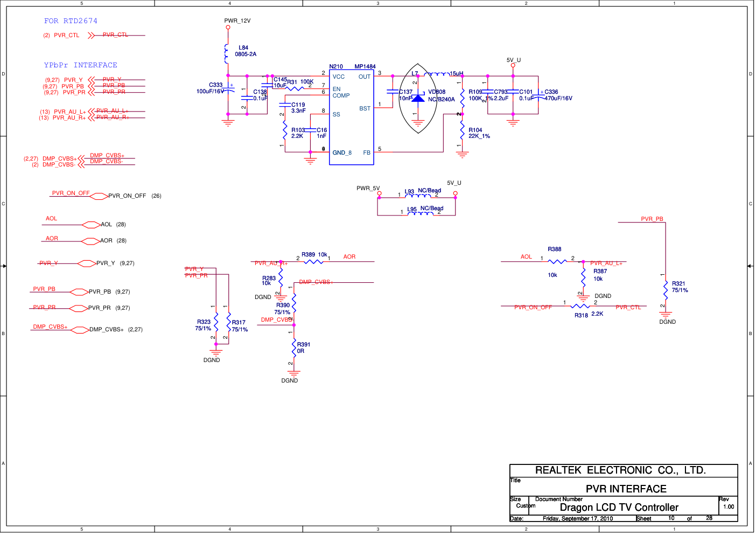This screenshot has width=756, height=535.
Task: Click the R388 10k resistor symbol
Action: click(x=557, y=262)
